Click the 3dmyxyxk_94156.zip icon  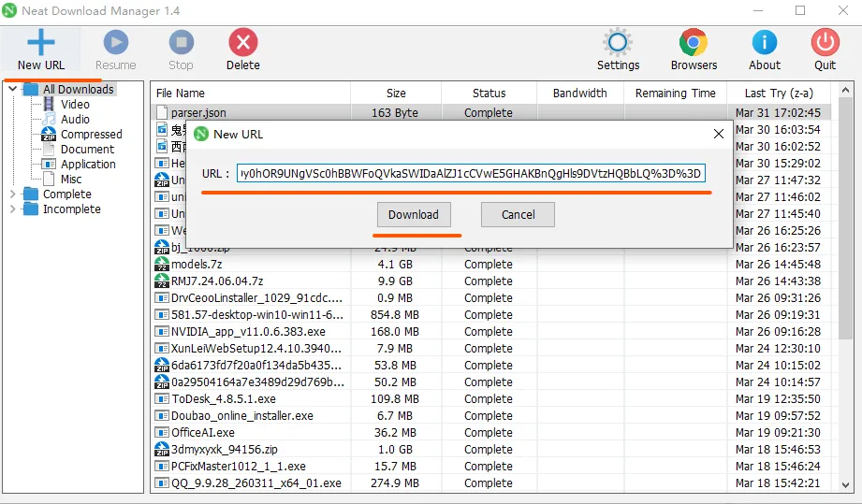(162, 449)
